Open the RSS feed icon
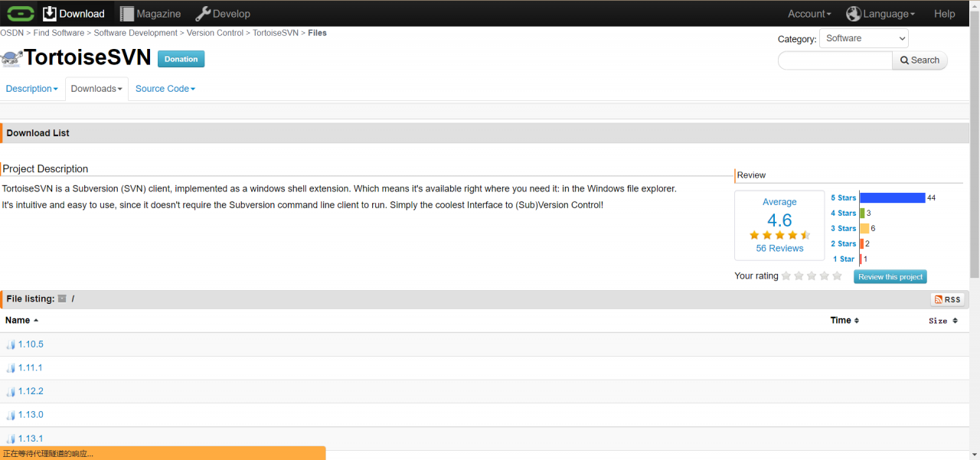This screenshot has width=980, height=460. pos(947,299)
